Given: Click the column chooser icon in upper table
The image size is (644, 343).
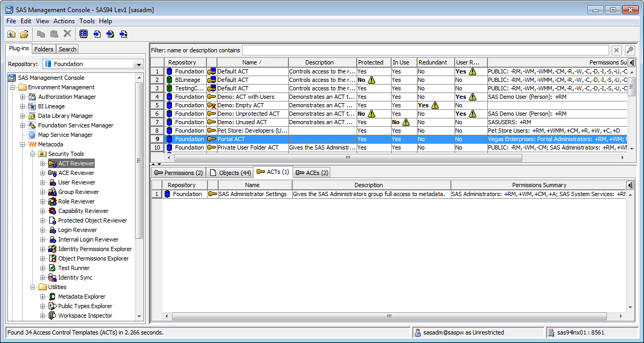Looking at the screenshot, I should click(631, 62).
